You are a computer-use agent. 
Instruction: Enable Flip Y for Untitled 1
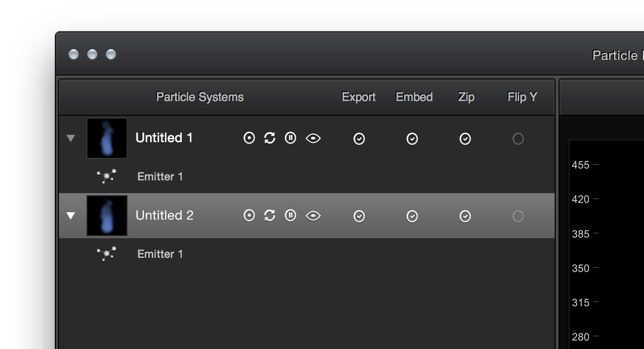pos(518,139)
